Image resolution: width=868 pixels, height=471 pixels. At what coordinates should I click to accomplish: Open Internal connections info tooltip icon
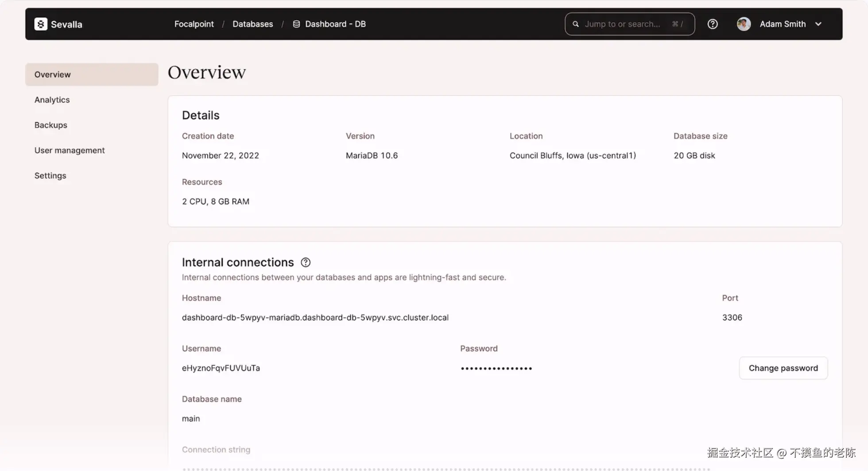point(306,262)
